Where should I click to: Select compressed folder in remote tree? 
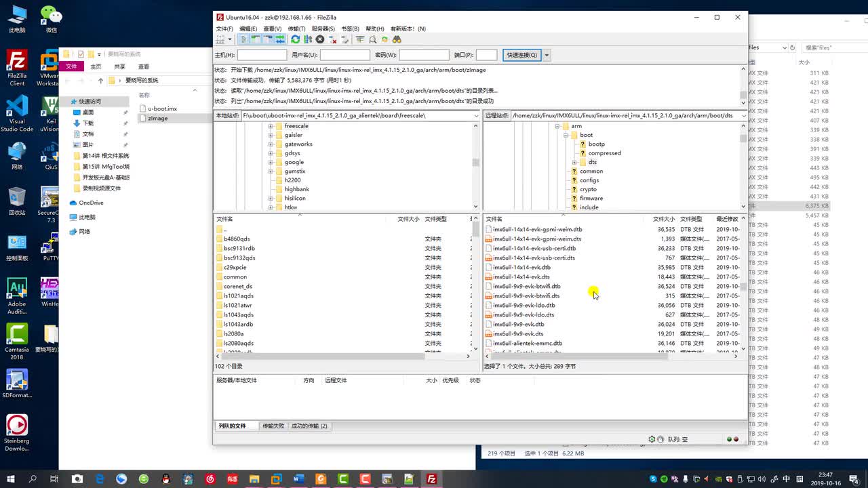point(604,153)
